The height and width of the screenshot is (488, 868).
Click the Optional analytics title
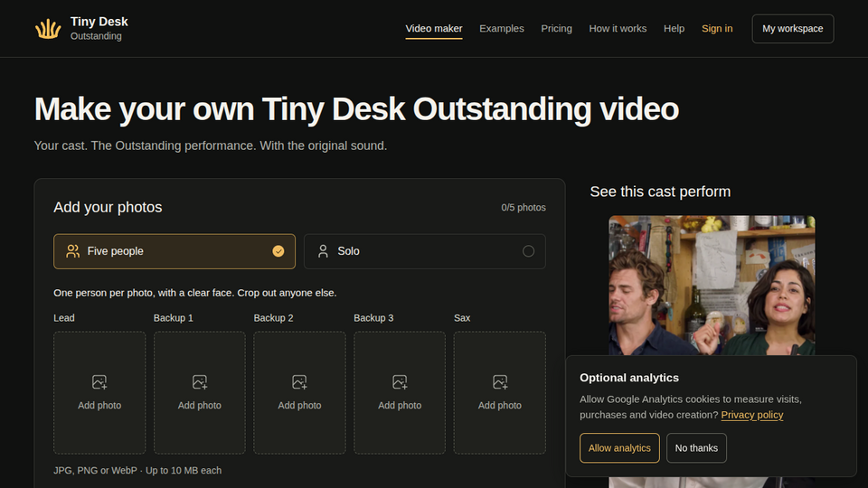629,378
